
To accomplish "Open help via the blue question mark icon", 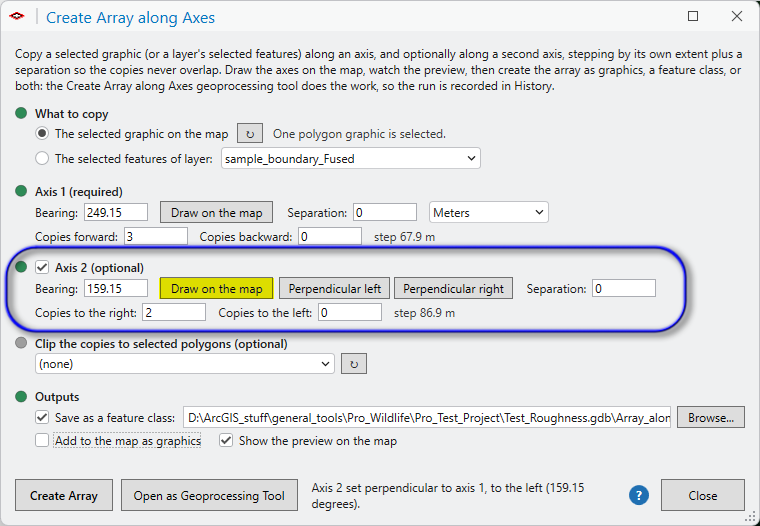I will click(x=639, y=495).
